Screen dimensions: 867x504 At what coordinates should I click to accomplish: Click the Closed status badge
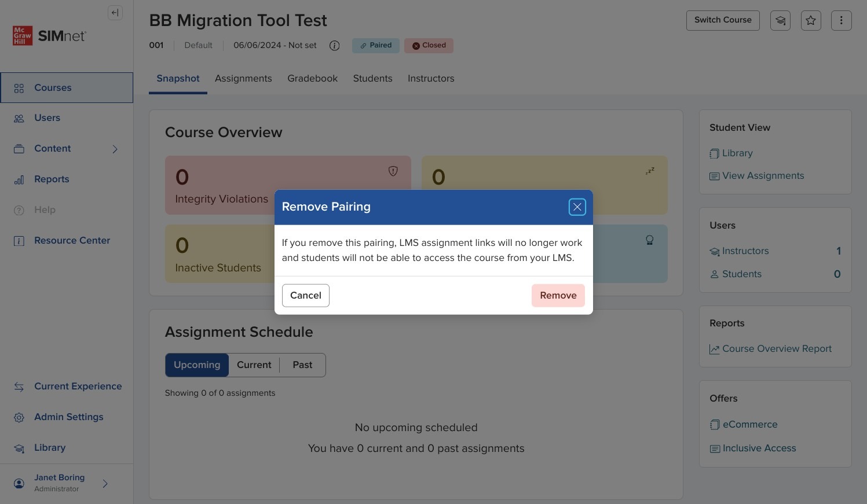click(429, 46)
